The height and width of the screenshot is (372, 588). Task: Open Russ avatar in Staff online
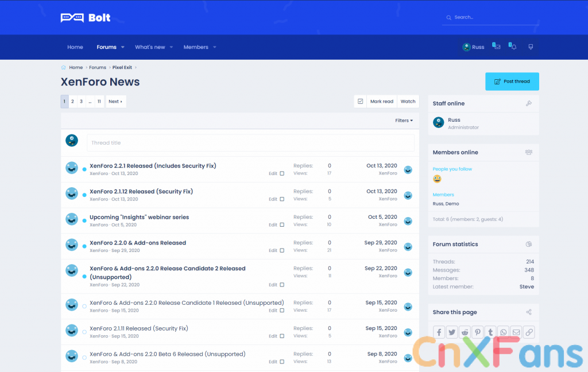438,122
